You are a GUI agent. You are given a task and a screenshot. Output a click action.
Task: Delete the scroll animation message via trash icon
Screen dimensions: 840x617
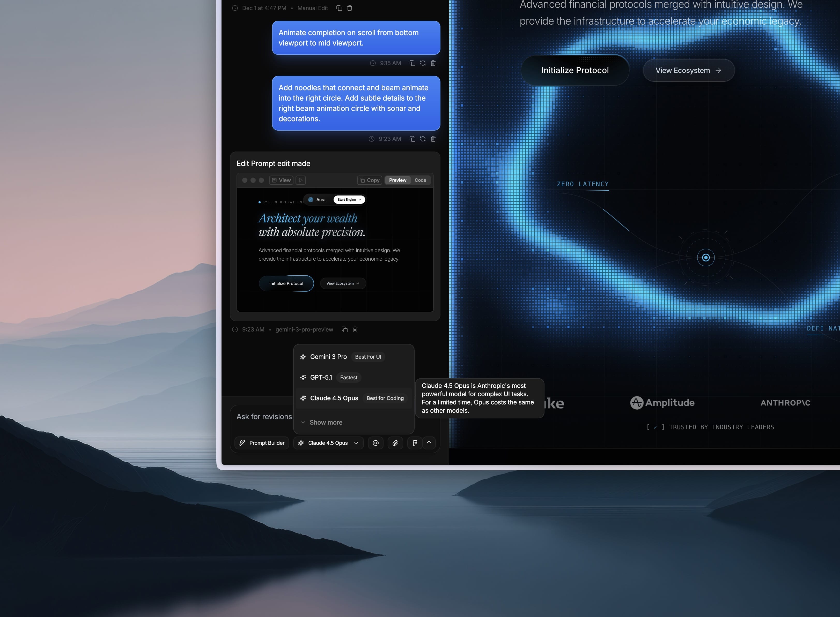[433, 63]
